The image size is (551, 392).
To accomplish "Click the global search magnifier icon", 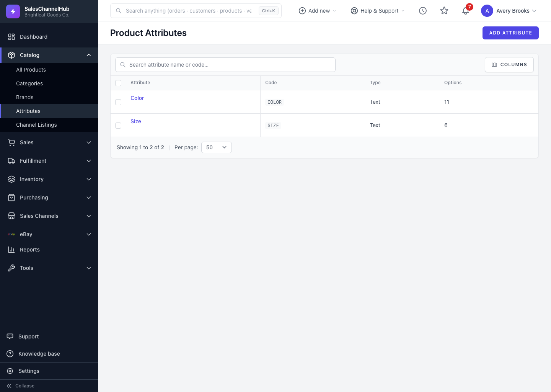I will pyautogui.click(x=119, y=11).
